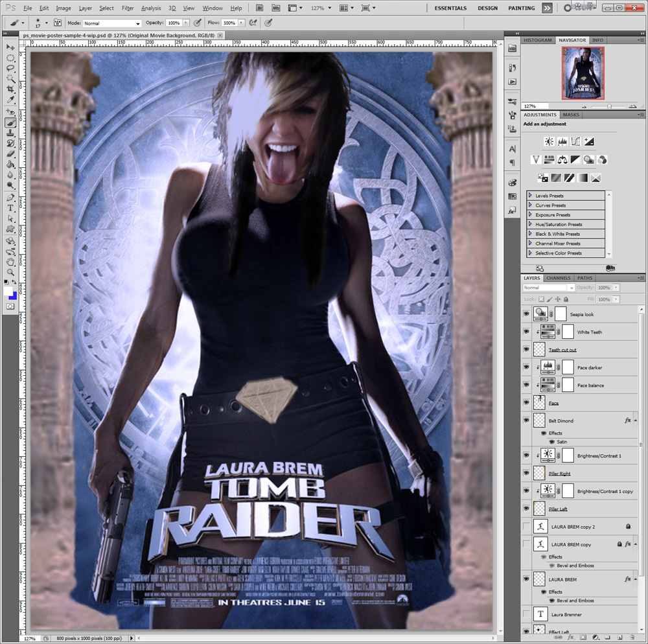Hide the White Teeth layer
This screenshot has height=644, width=648.
click(526, 332)
